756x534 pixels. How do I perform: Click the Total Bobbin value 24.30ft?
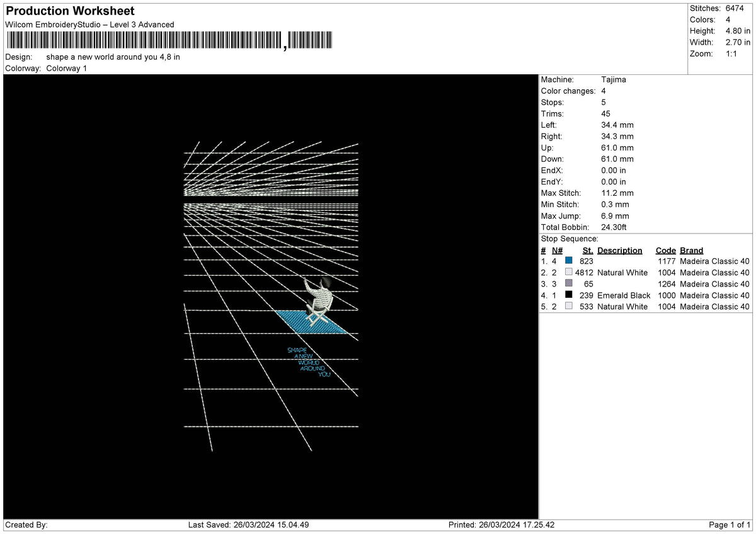[x=614, y=227]
